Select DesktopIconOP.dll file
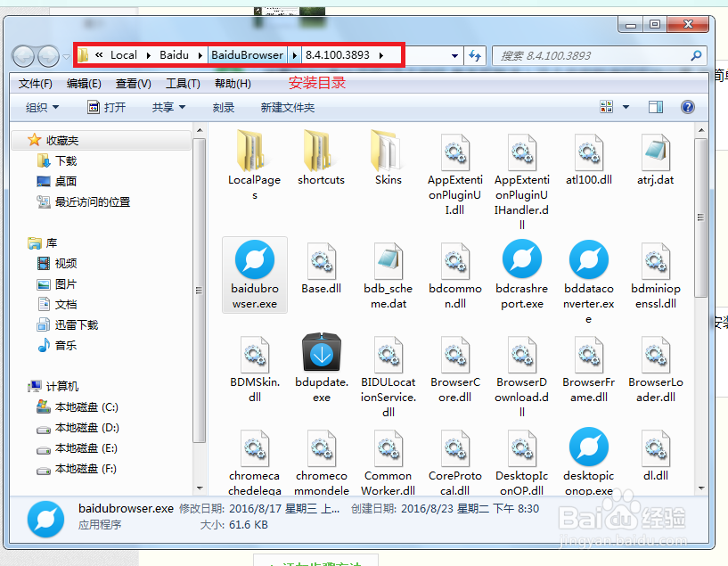The width and height of the screenshot is (728, 566). point(521,463)
